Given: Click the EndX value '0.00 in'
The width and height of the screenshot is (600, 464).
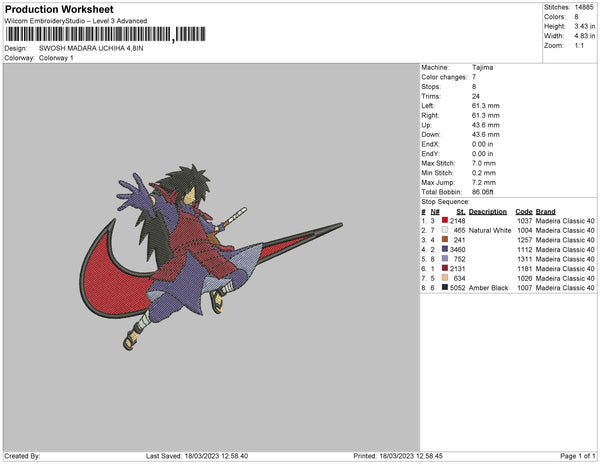Looking at the screenshot, I should click(483, 144).
